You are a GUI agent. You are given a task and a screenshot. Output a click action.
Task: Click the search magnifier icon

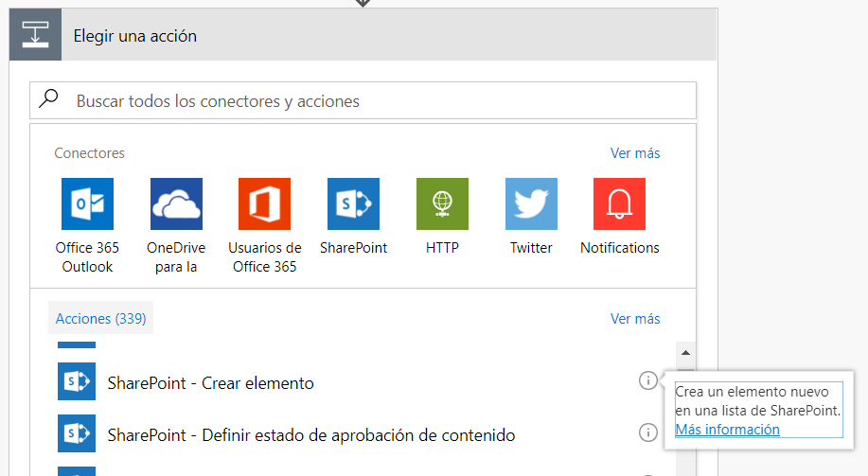(x=48, y=98)
